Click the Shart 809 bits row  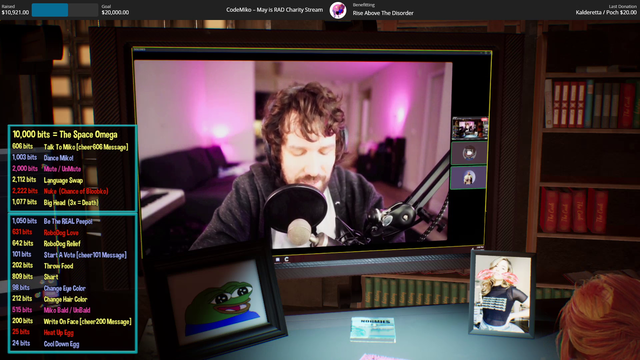(35, 277)
